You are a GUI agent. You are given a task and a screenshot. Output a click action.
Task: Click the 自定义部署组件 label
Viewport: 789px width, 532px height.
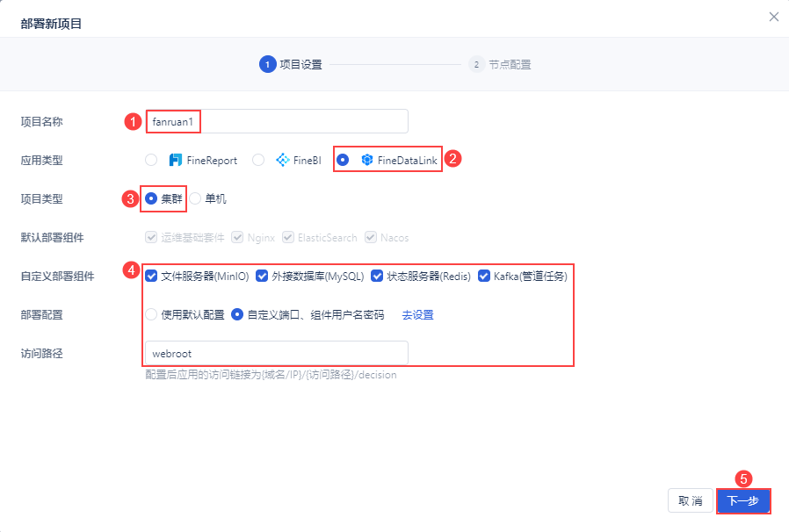click(x=57, y=276)
